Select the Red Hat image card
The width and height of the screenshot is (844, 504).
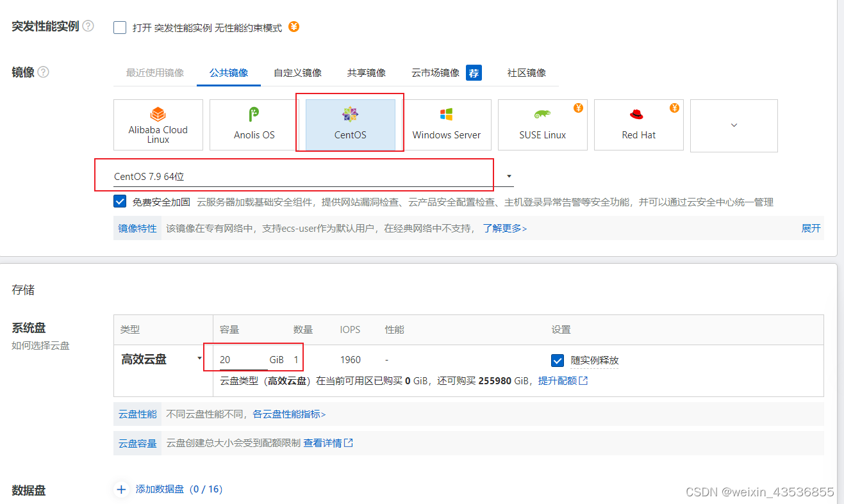point(639,125)
